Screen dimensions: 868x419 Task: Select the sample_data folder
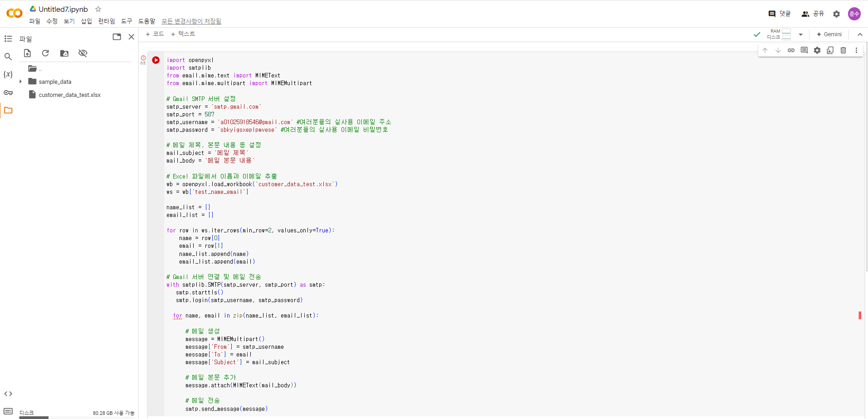coord(55,82)
